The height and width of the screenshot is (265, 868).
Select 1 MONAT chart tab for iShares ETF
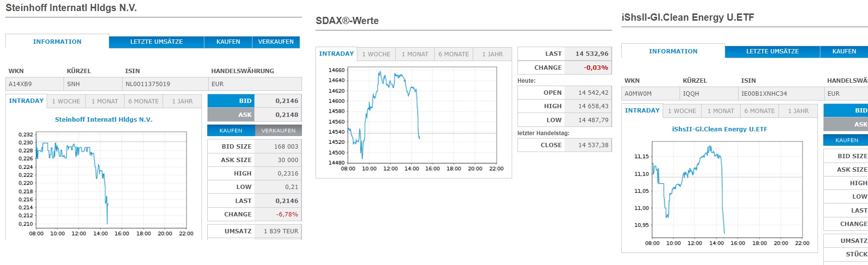coord(721,111)
